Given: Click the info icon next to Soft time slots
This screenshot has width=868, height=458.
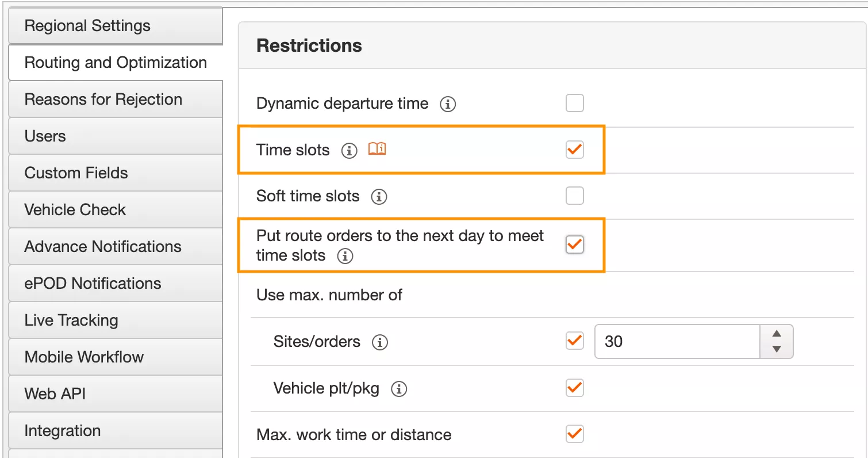Looking at the screenshot, I should point(379,197).
